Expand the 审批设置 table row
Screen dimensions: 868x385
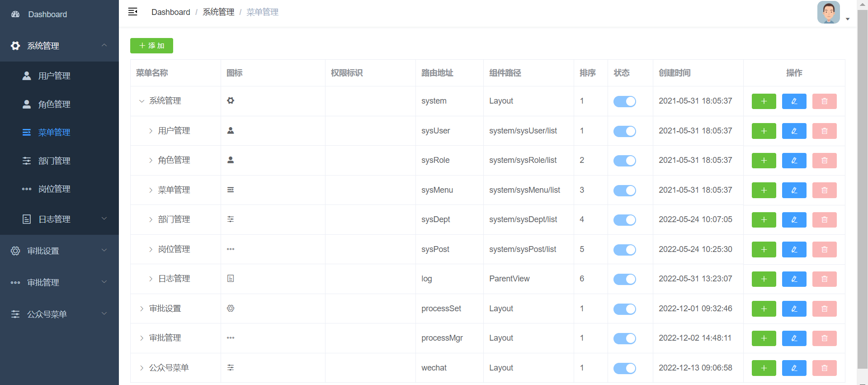click(142, 309)
